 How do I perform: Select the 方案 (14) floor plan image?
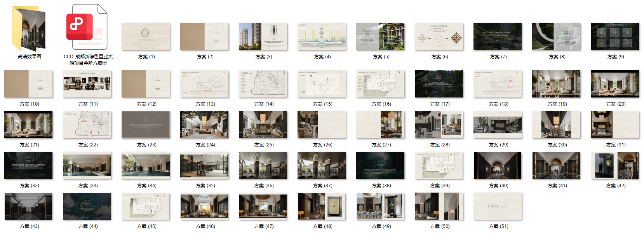tap(263, 84)
